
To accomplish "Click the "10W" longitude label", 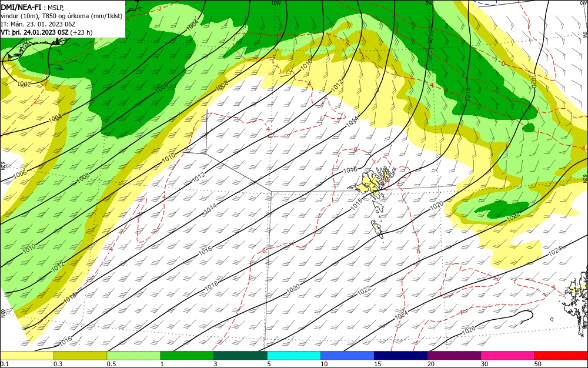I will click(276, 3).
